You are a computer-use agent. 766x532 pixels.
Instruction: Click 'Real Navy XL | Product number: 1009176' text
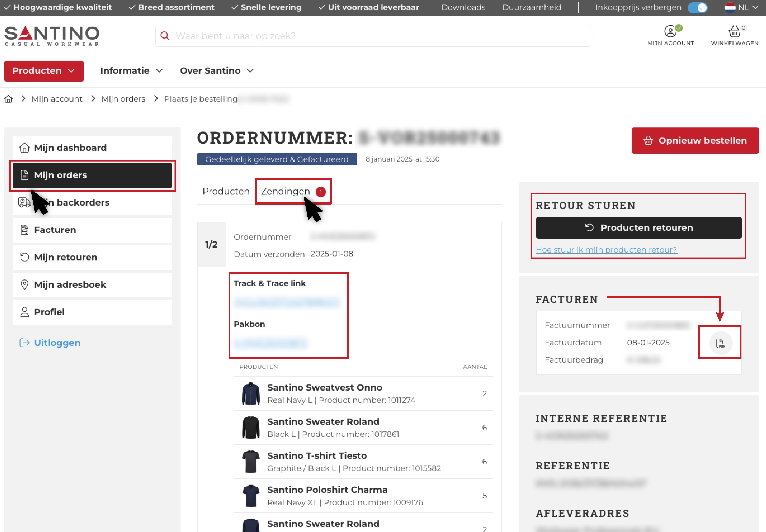coord(345,503)
